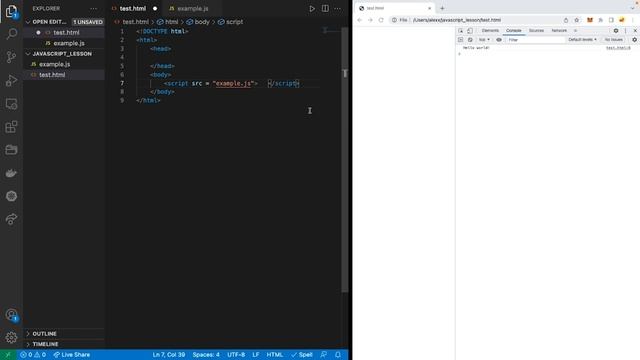Click the Chrome address bar URL
Viewport: 640px width, 360px height.
tap(457, 20)
